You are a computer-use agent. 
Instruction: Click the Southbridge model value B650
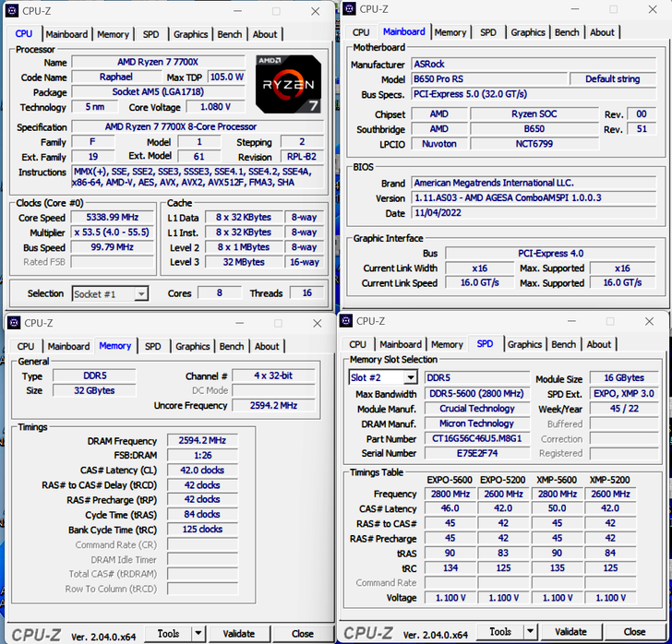point(534,129)
